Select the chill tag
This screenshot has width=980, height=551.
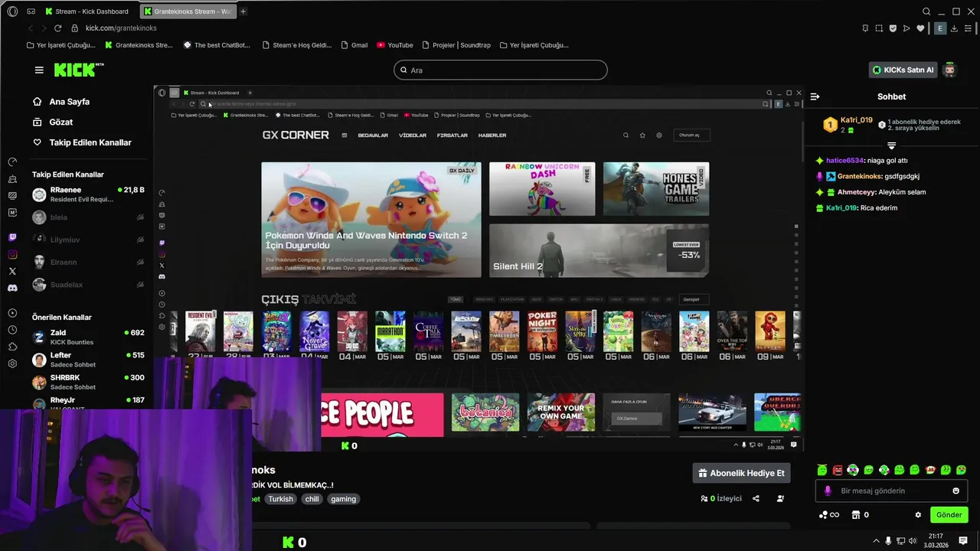click(x=312, y=499)
